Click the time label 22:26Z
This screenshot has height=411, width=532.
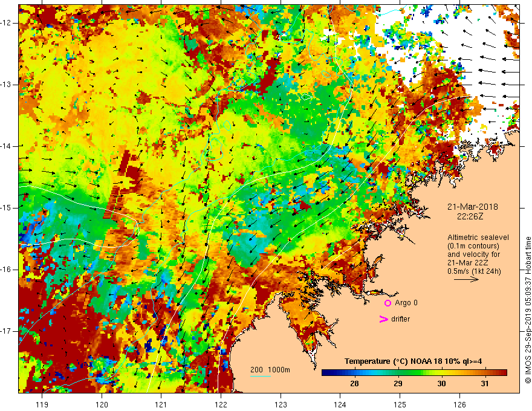tap(470, 216)
